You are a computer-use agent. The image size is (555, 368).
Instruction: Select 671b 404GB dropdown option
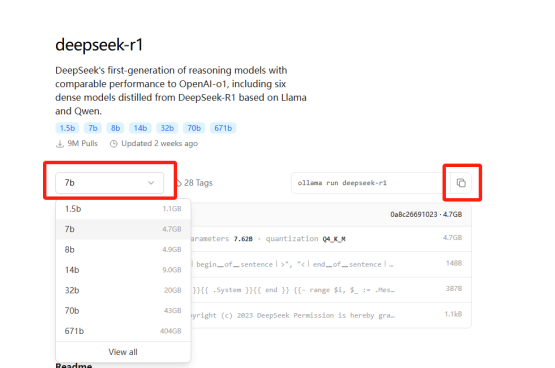123,331
